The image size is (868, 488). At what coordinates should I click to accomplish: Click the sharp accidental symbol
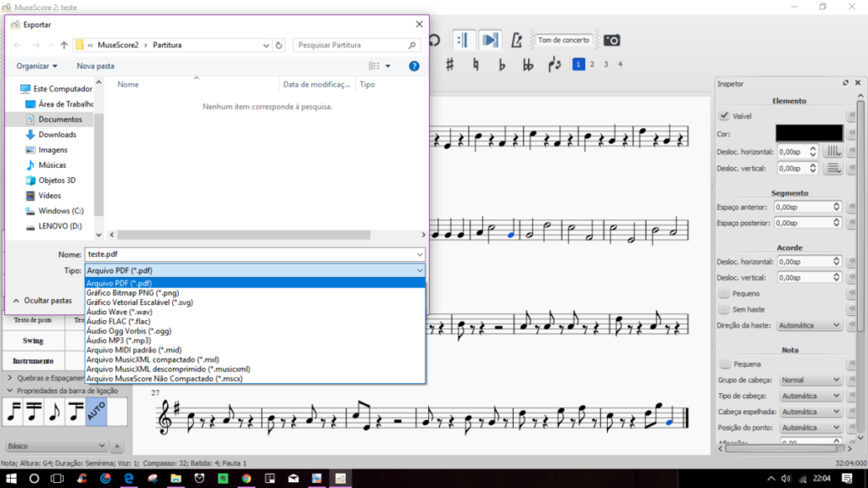pyautogui.click(x=450, y=64)
